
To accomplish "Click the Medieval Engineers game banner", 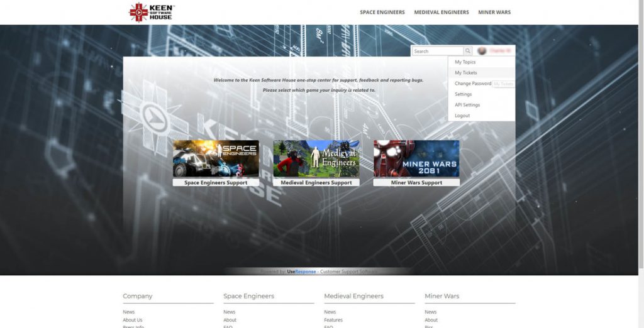I will pyautogui.click(x=316, y=158).
